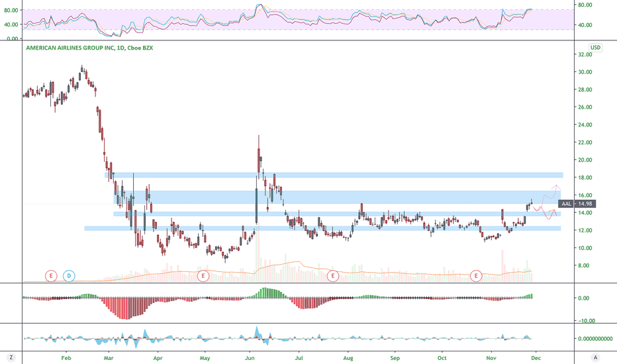The image size is (617, 364).
Task: Click the American Airlines Group Inc title
Action: click(x=89, y=48)
